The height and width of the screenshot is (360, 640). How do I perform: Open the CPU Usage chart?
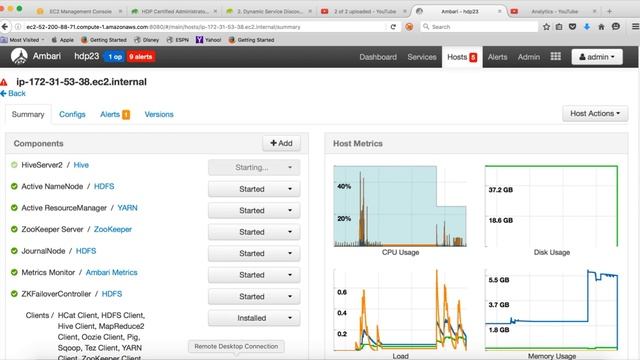pyautogui.click(x=400, y=206)
